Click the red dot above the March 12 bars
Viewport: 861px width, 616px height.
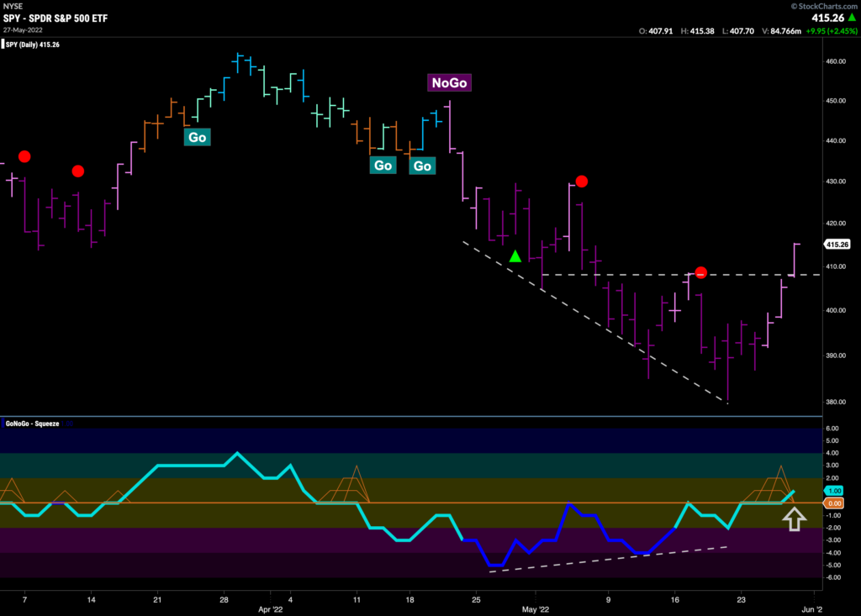(78, 171)
